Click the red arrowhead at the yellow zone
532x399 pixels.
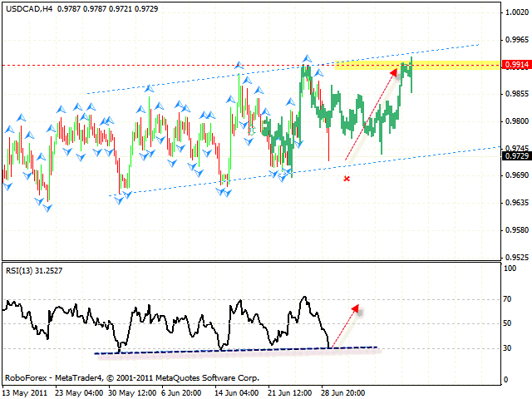tap(392, 74)
